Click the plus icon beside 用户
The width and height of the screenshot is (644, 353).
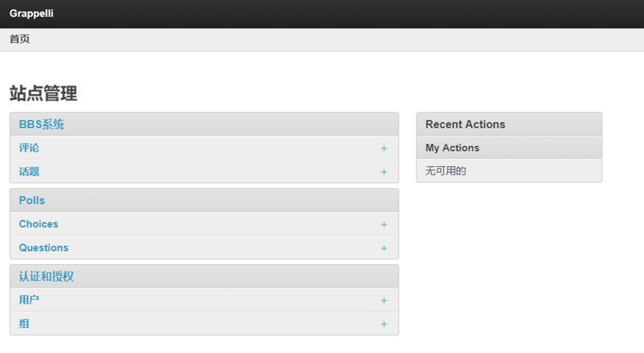coord(384,300)
